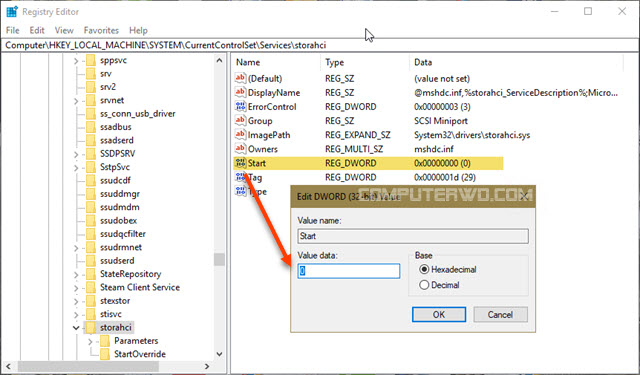Expand the stexstor tree node
This screenshot has height=375, width=640.
(76, 302)
